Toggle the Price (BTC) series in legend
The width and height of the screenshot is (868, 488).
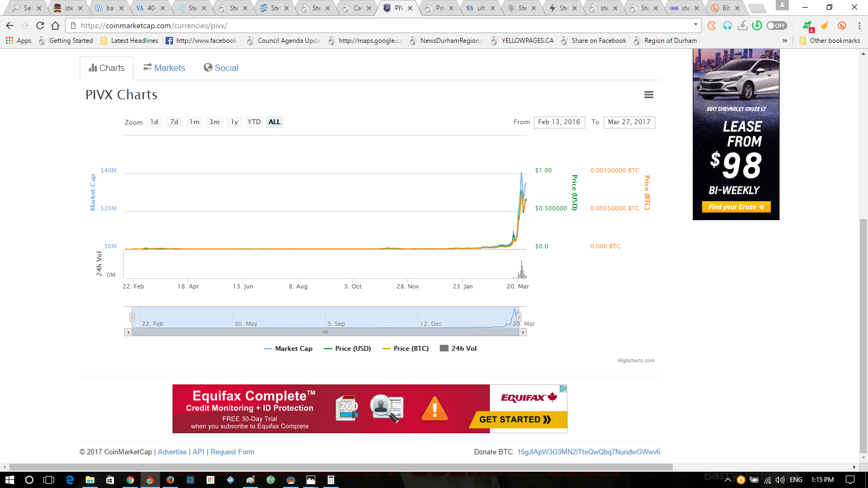pos(405,349)
